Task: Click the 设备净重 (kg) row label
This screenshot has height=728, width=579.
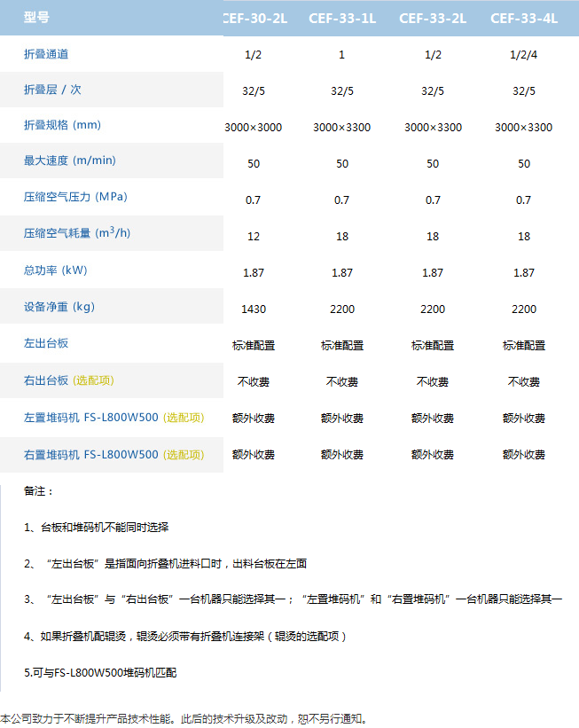Action: tap(59, 307)
